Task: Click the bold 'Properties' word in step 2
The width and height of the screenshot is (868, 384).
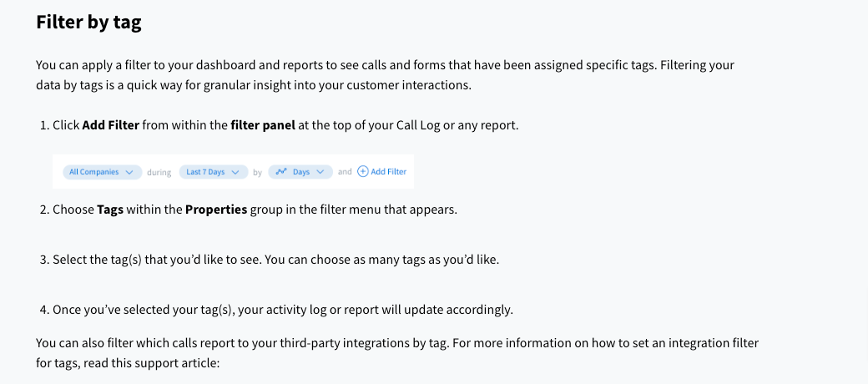Action: tap(216, 210)
